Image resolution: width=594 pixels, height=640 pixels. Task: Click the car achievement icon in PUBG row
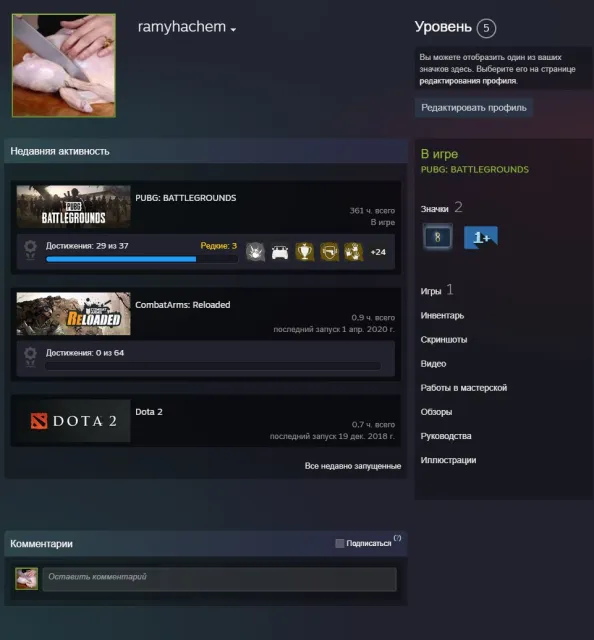(x=280, y=252)
